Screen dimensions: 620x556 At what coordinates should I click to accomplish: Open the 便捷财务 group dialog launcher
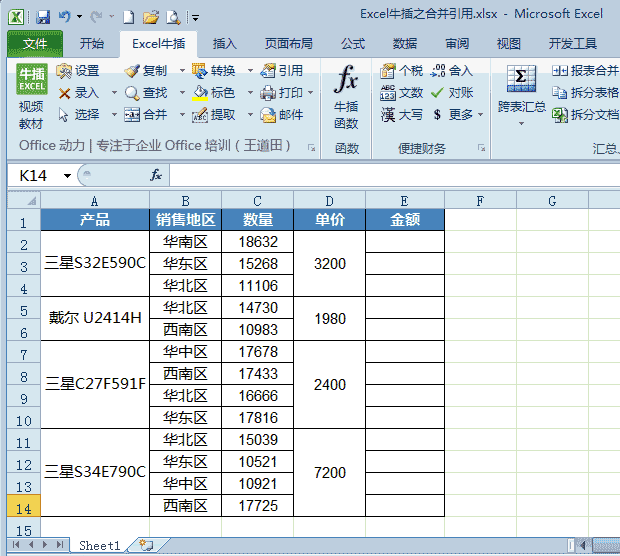481,148
